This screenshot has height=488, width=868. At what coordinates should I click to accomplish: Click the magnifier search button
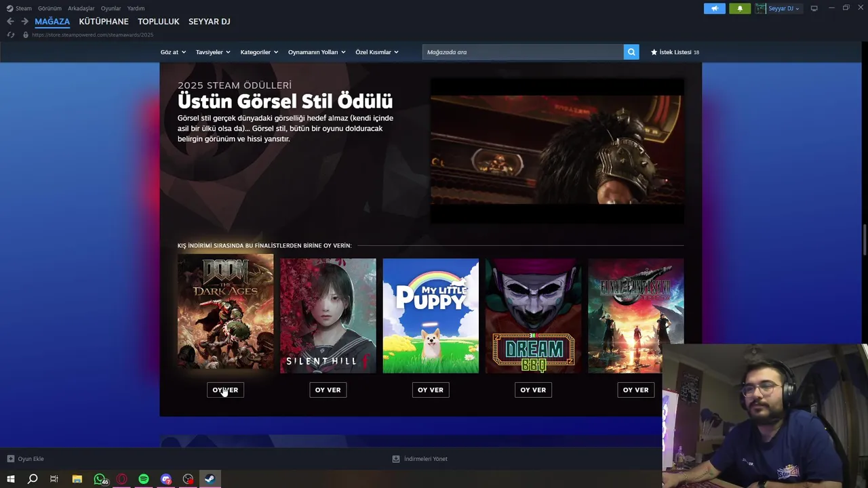(631, 52)
